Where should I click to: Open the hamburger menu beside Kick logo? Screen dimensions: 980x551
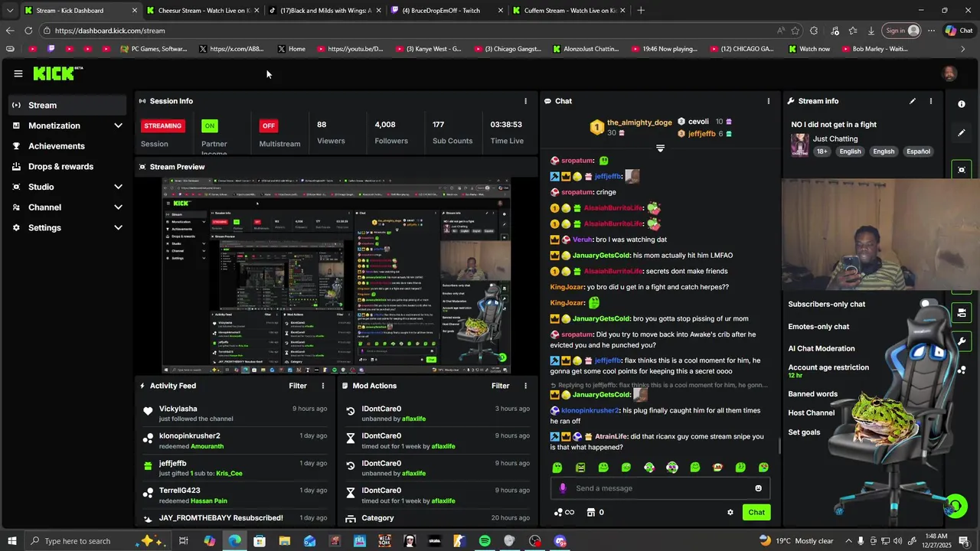pyautogui.click(x=18, y=73)
